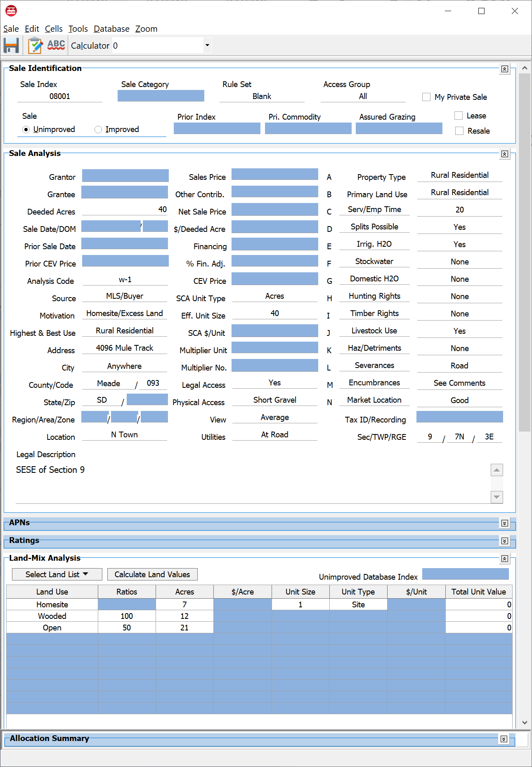Expand the APNs section

(x=504, y=523)
